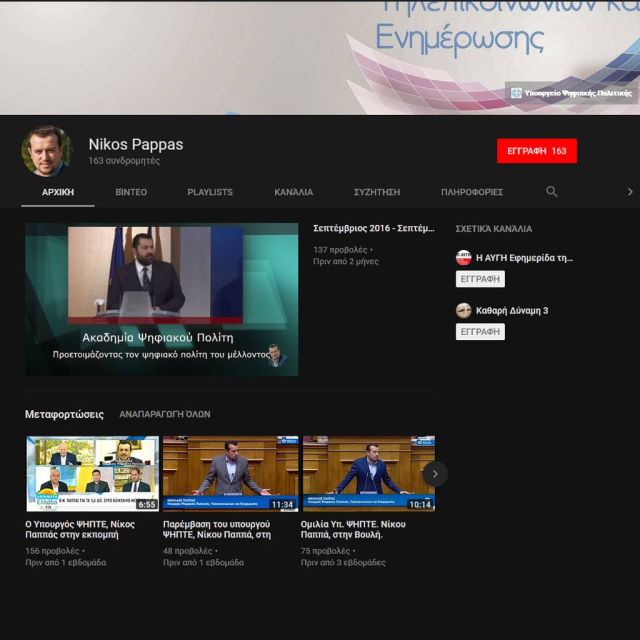Subscribe to Η ΑΥΓΗ Εφημερίδα channel
The image size is (640, 640).
click(x=480, y=279)
